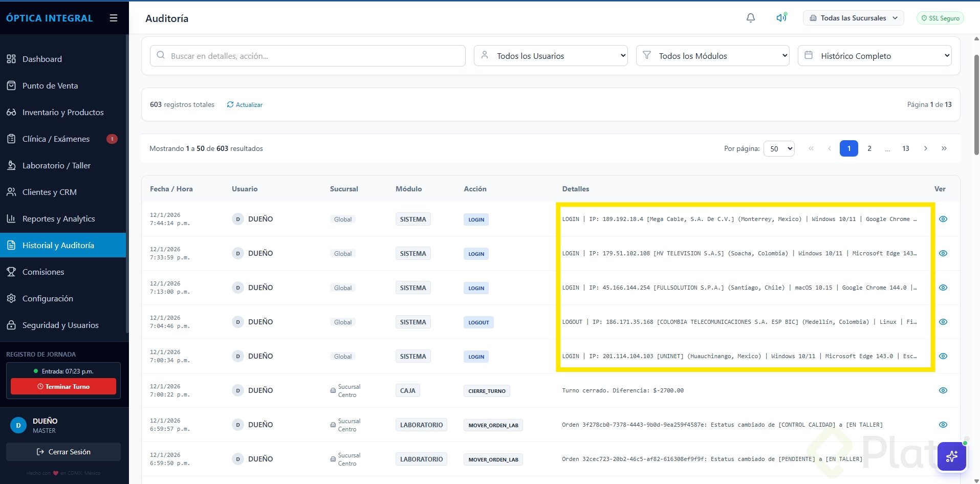View details of 7:44:14 p.m. login record
The height and width of the screenshot is (484, 980).
click(943, 219)
